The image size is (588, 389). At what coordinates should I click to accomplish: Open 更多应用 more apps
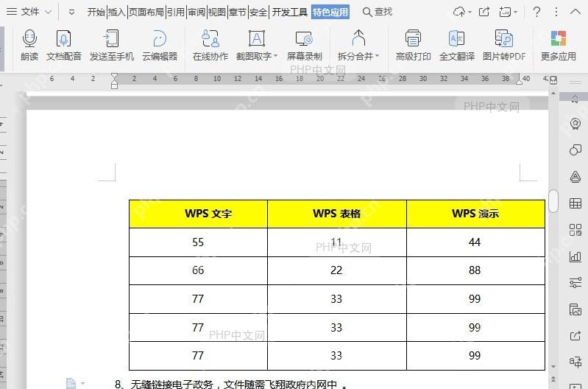coord(559,46)
